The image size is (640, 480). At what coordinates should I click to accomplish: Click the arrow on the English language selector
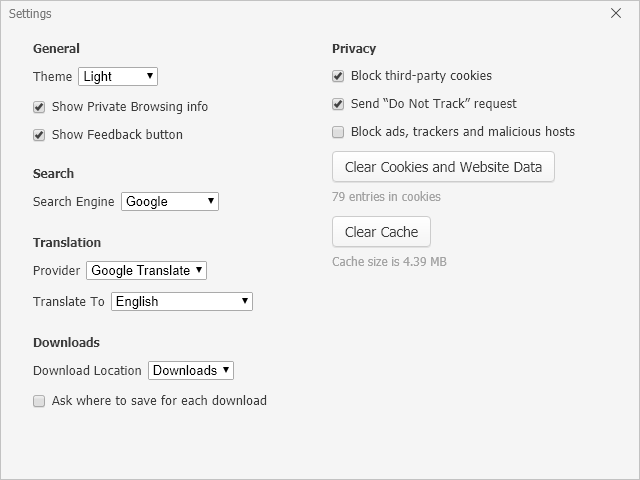[245, 301]
